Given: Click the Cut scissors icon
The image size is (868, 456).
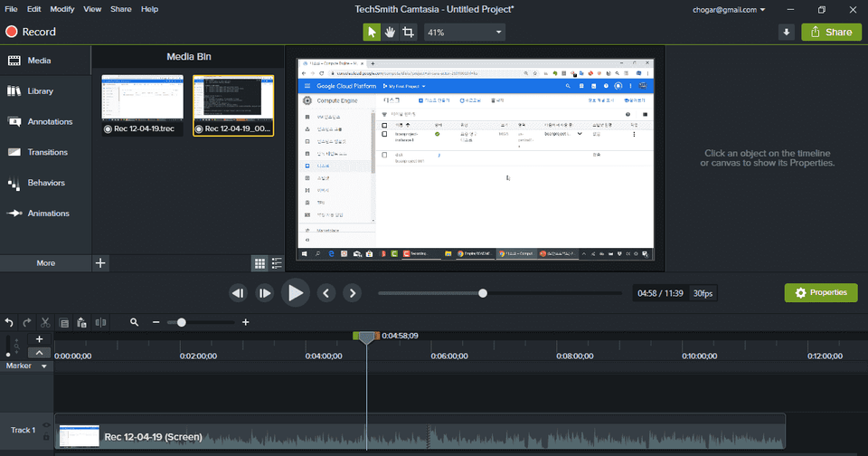Looking at the screenshot, I should click(45, 322).
